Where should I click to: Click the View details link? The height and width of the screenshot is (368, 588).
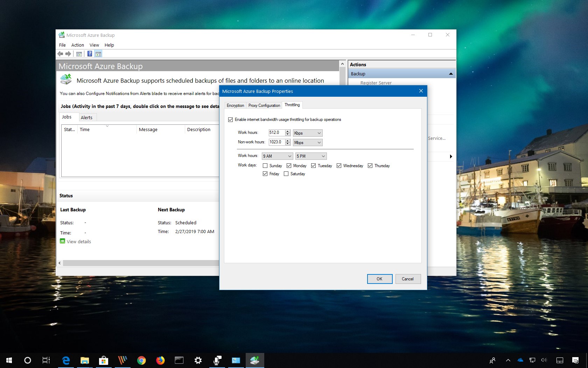click(79, 241)
